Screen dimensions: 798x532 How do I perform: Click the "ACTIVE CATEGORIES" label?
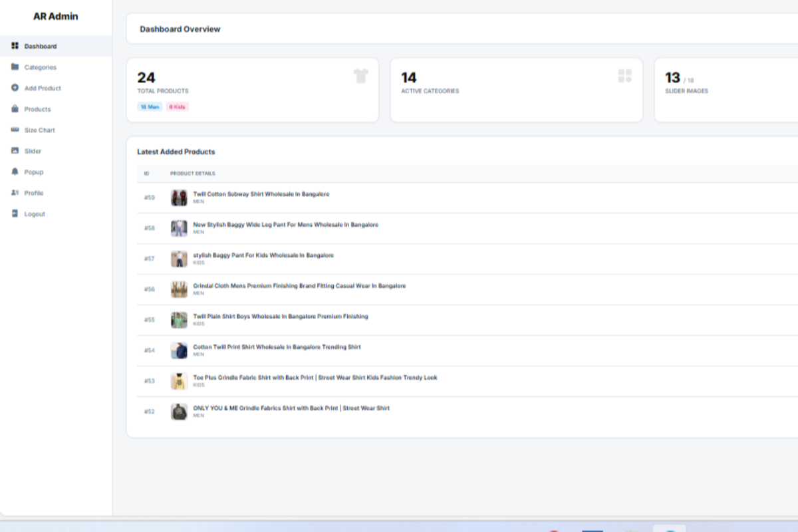[x=430, y=91]
